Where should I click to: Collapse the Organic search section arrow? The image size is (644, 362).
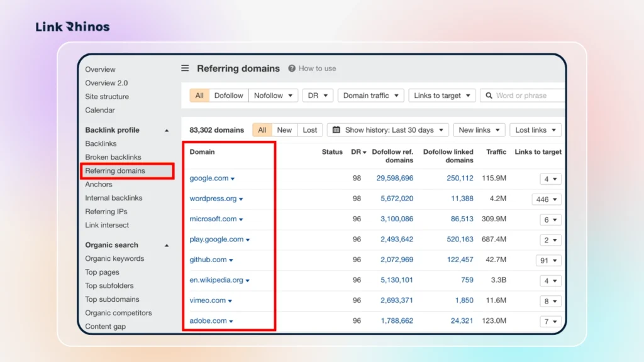167,246
